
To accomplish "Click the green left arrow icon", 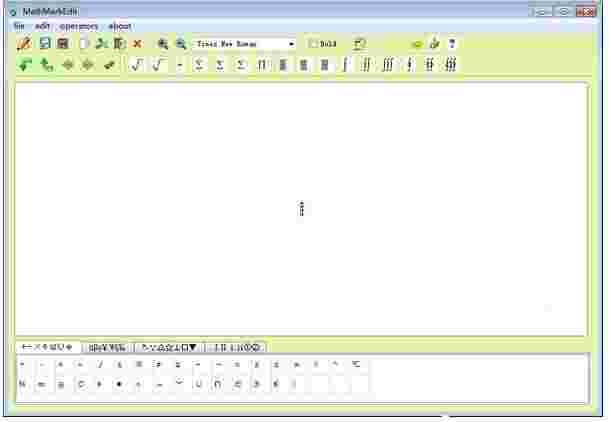I will coord(68,65).
